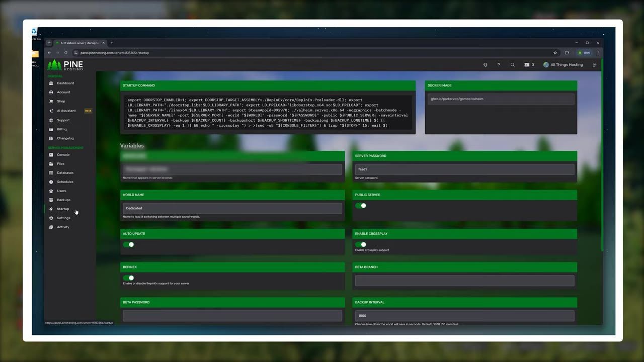Open the Databases table icon
The image size is (644, 362).
point(51,172)
